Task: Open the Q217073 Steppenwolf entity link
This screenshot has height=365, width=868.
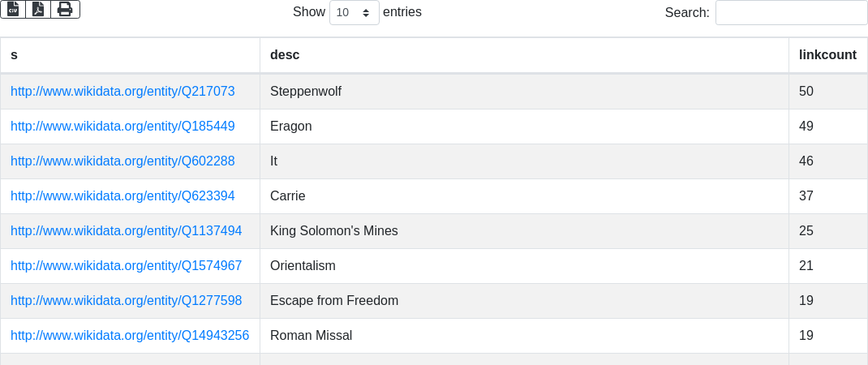Action: (x=122, y=92)
